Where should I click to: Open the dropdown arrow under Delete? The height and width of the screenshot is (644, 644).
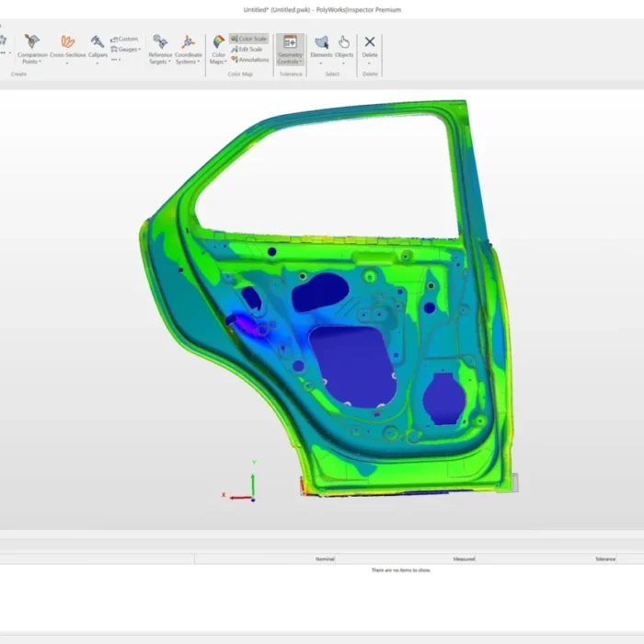pyautogui.click(x=370, y=63)
